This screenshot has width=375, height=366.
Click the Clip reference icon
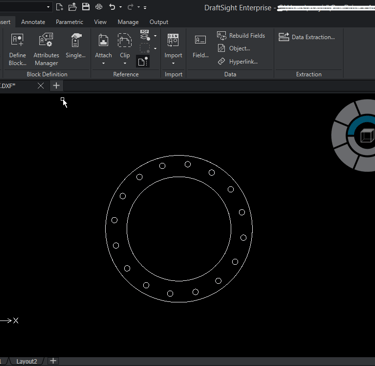coord(125,40)
